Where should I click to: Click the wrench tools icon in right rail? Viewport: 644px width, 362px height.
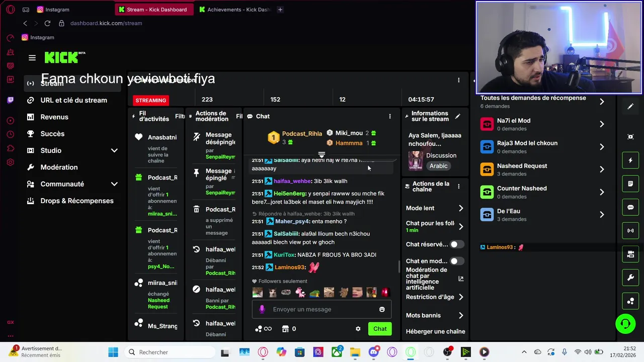click(630, 278)
